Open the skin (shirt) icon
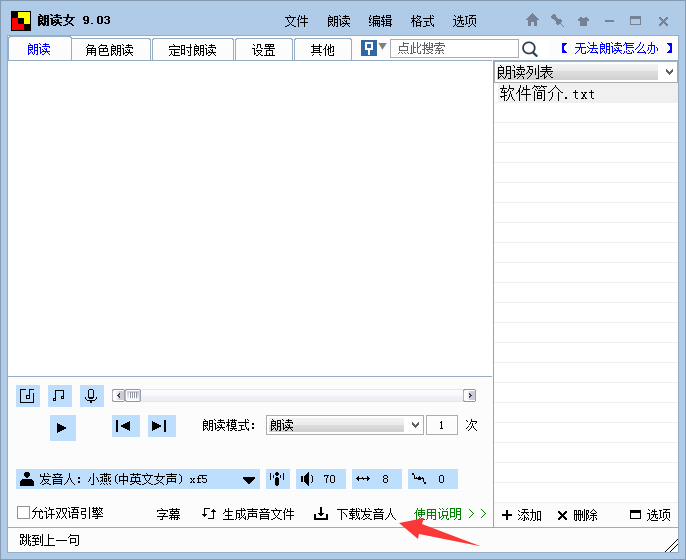686x560 pixels. (583, 21)
